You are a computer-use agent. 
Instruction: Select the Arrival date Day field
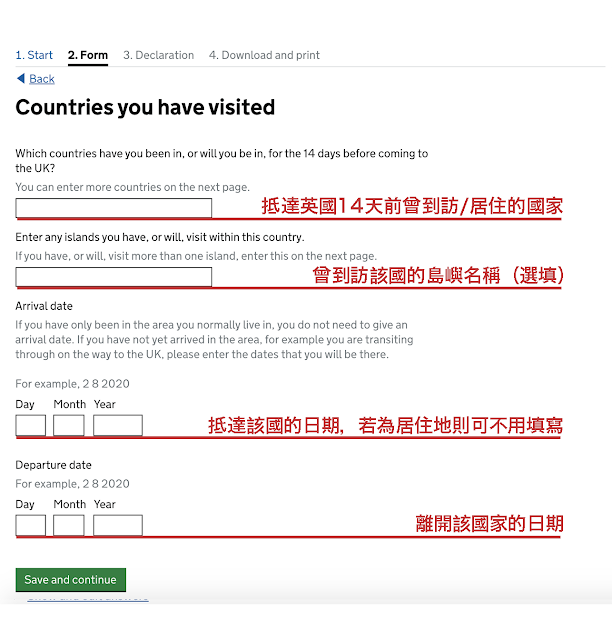(31, 426)
